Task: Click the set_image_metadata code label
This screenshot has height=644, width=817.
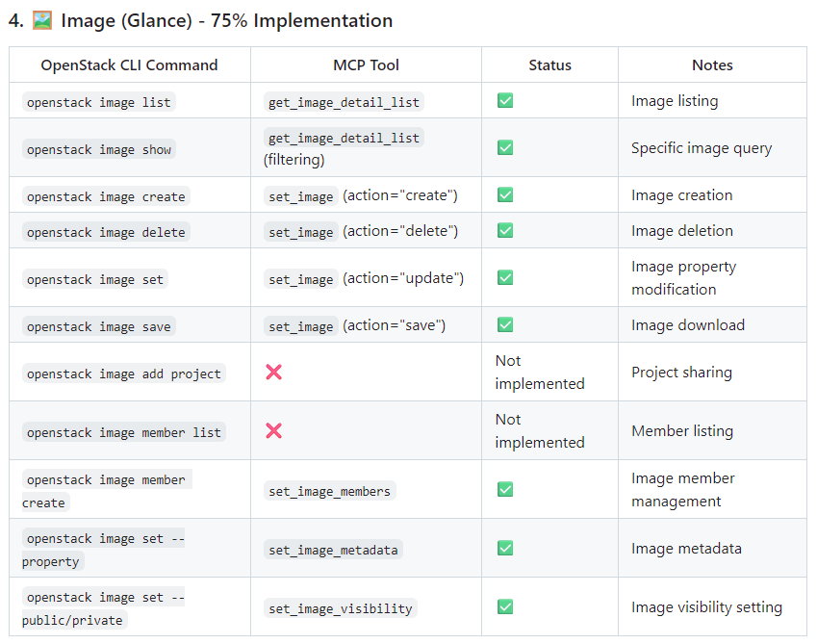Action: tap(333, 550)
